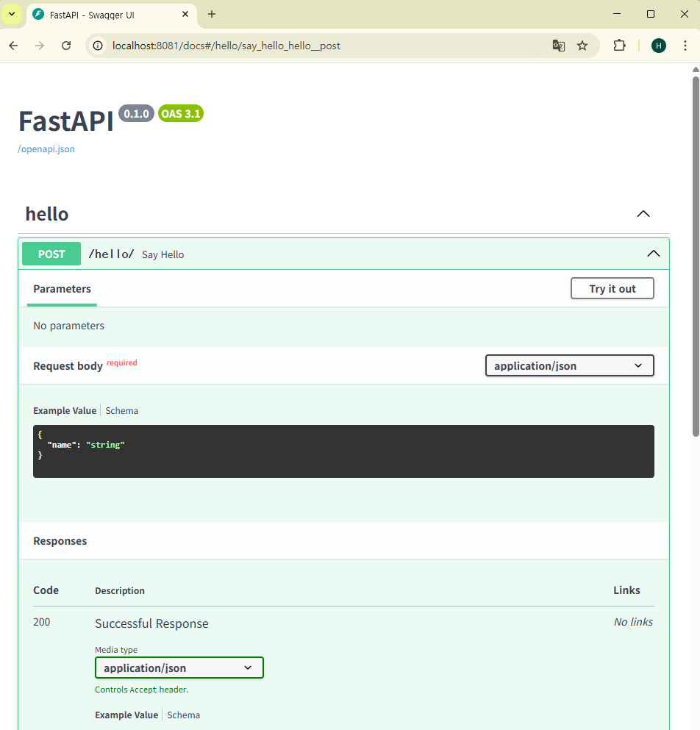Click the No parameters text
700x730 pixels.
click(x=69, y=326)
